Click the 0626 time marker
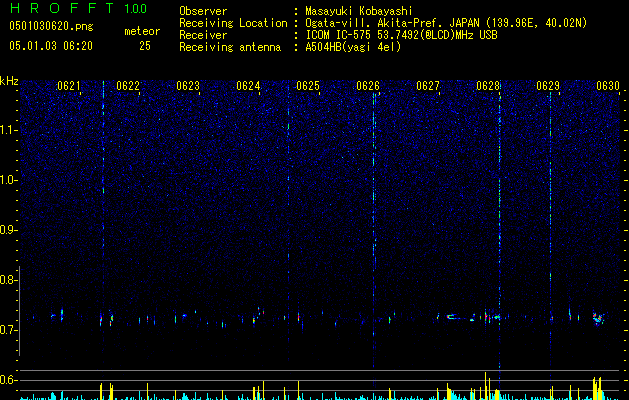The height and width of the screenshot is (400, 629). [368, 86]
